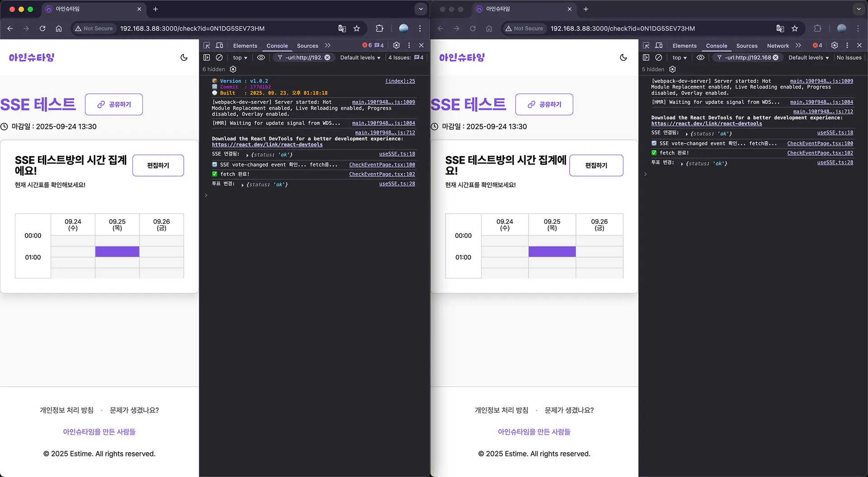Toggle live expression eye in left console

point(261,57)
